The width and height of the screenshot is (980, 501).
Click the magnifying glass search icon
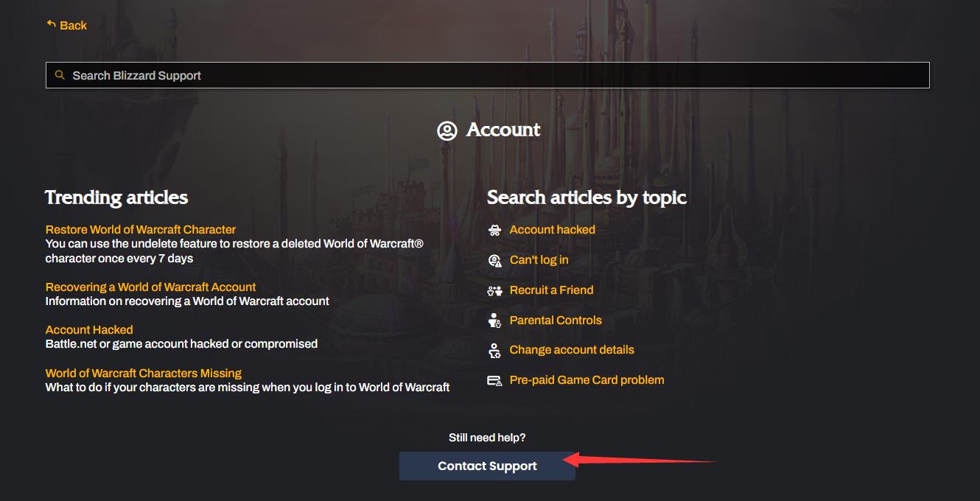point(60,75)
